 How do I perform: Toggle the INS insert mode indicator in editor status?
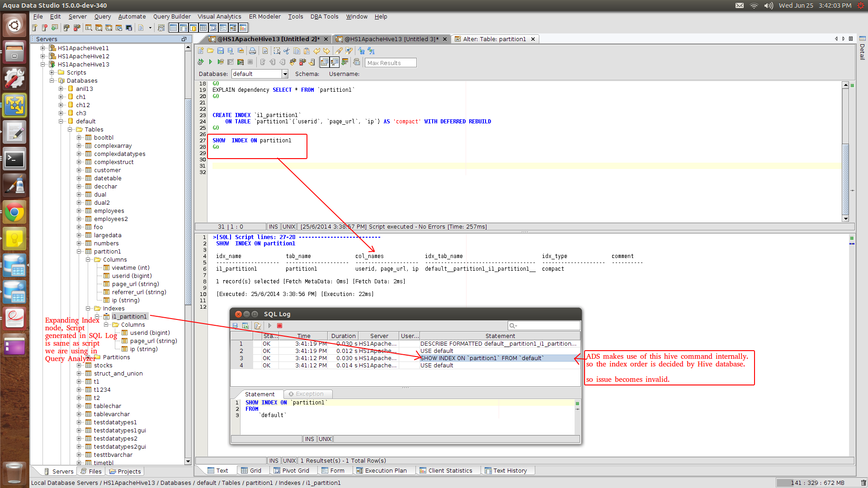coord(273,227)
